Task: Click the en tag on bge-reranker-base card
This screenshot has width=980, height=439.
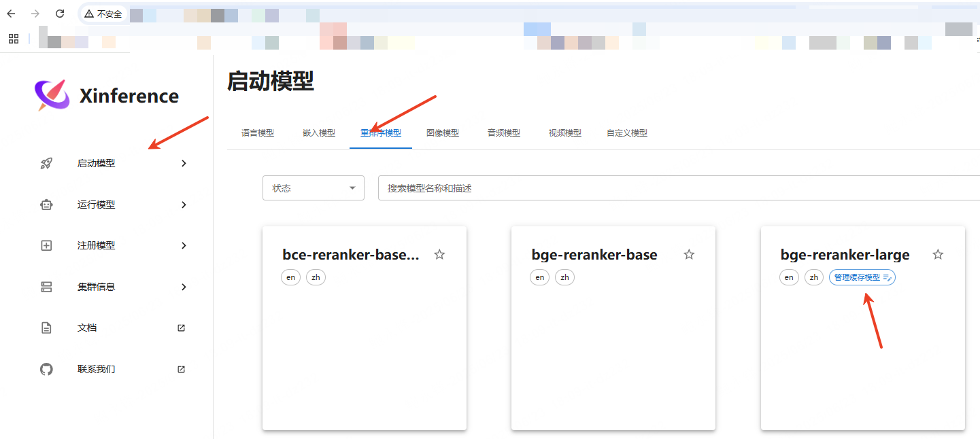Action: 540,277
